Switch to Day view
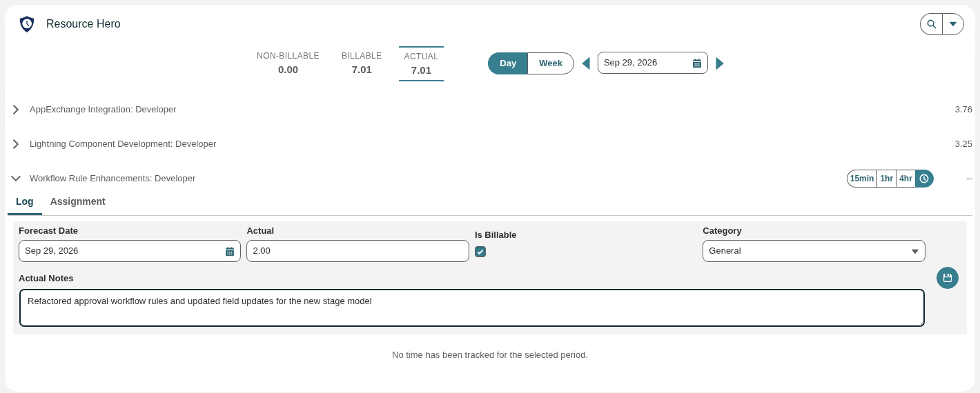The width and height of the screenshot is (980, 393). coord(508,63)
